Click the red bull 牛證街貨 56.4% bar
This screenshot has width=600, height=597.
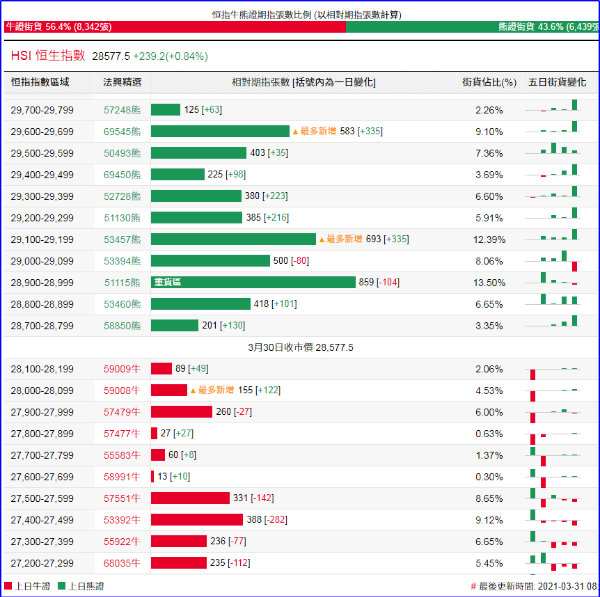[175, 27]
